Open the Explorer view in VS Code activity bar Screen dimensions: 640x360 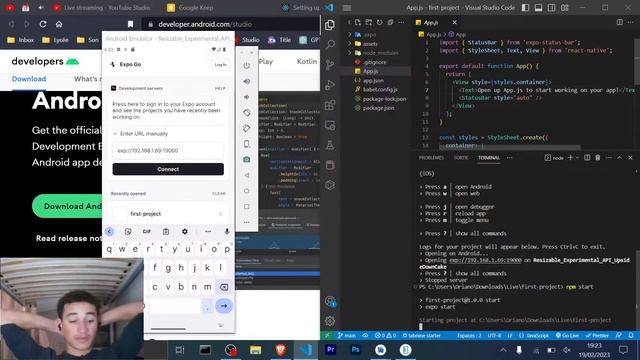point(330,25)
